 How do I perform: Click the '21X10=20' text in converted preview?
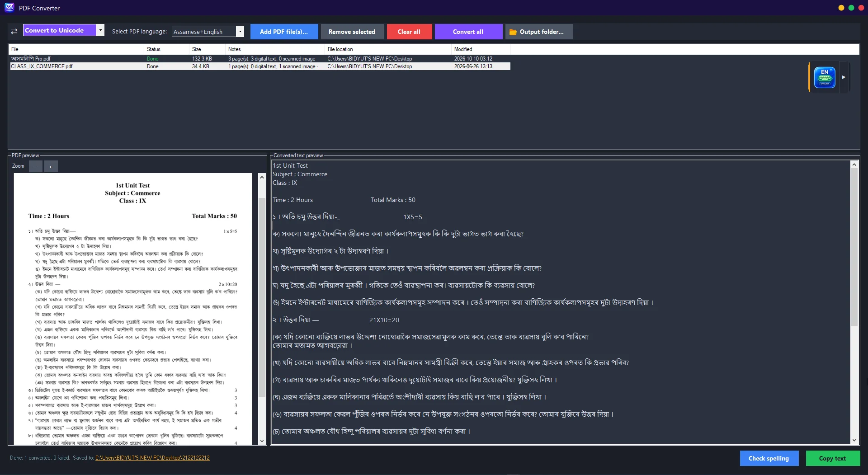pyautogui.click(x=384, y=320)
